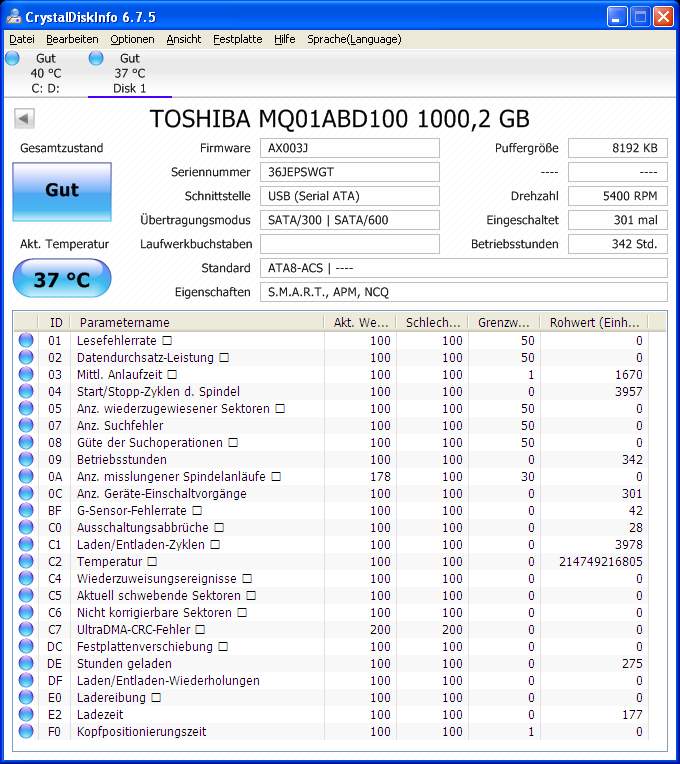Click status orb of UltraDMA-CRC-Fehler row
This screenshot has height=764, width=680.
(26, 629)
